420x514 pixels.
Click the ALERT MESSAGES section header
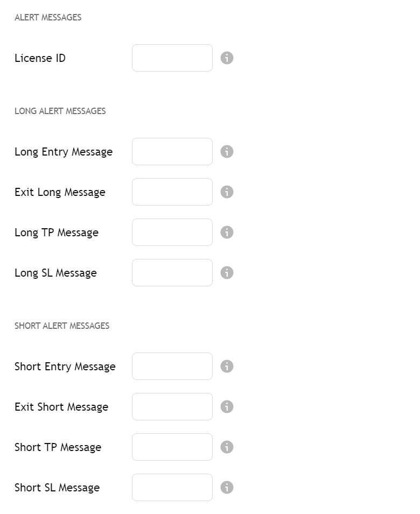coord(48,17)
